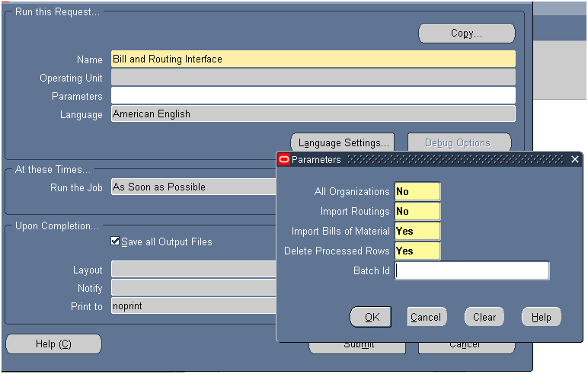This screenshot has height=374, width=588.
Task: Toggle the Save all Output Files checkbox
Action: [115, 241]
